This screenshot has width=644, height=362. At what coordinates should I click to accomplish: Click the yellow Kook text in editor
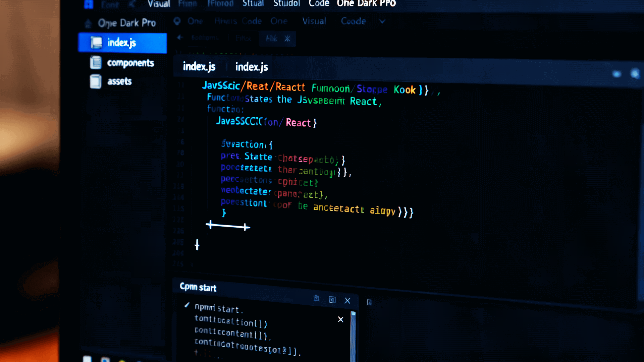click(x=405, y=89)
